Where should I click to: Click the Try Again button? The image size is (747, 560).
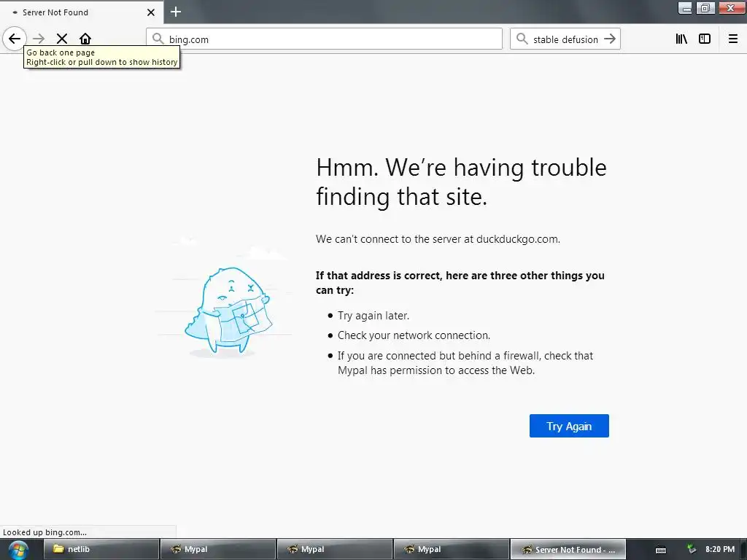coord(569,426)
